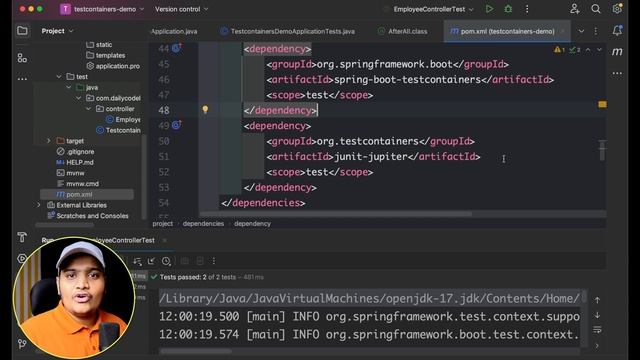Viewport: 640px width, 360px height.
Task: Click editor horizontal scrollbar
Action: pyautogui.click(x=336, y=214)
